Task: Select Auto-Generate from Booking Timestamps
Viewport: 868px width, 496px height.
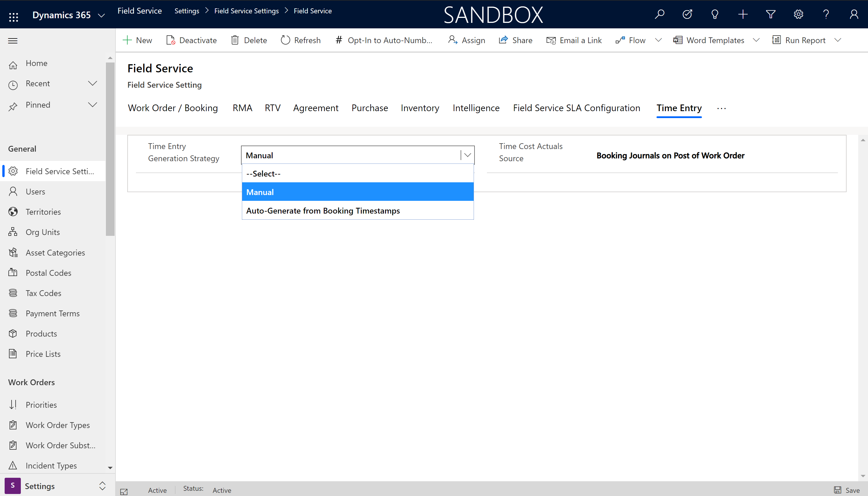Action: click(x=358, y=211)
